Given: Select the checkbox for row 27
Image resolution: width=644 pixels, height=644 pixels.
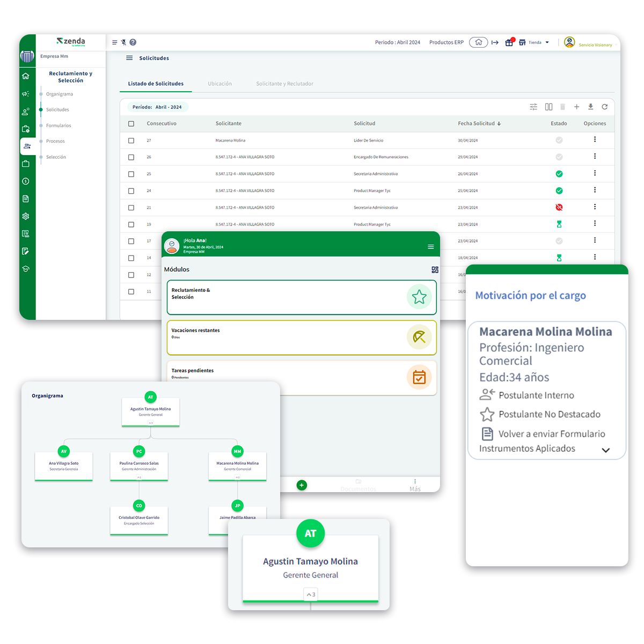Looking at the screenshot, I should point(131,141).
